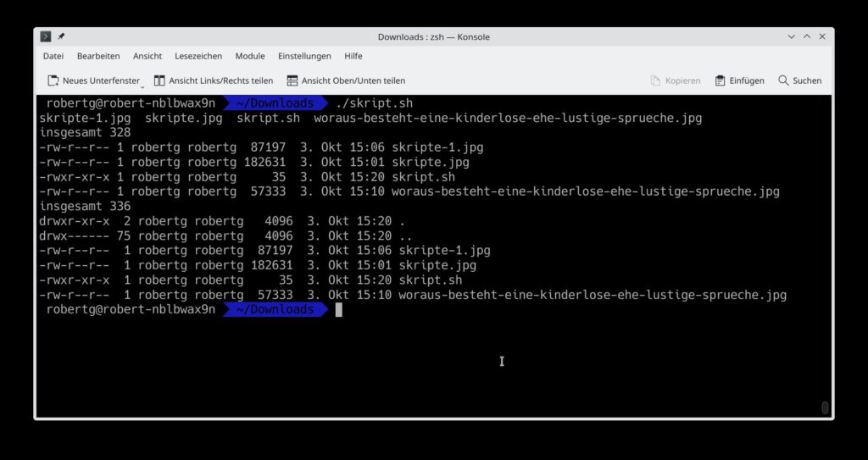
Task: Click the Neues Unterfenster new tab icon
Action: [53, 80]
